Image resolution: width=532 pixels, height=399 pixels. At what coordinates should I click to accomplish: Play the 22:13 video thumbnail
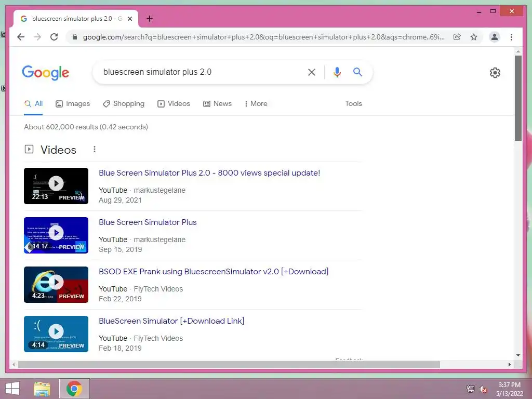coord(56,186)
